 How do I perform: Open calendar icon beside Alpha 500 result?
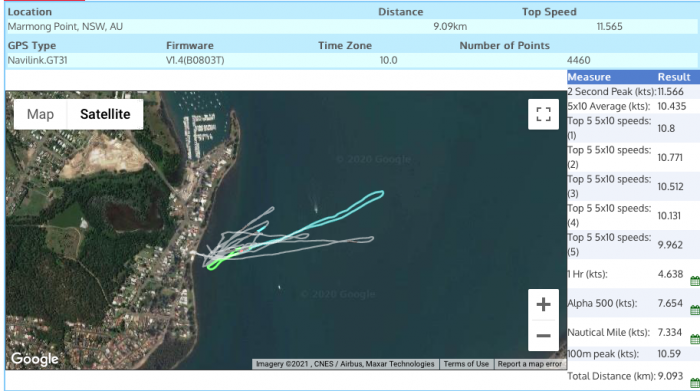point(695,310)
